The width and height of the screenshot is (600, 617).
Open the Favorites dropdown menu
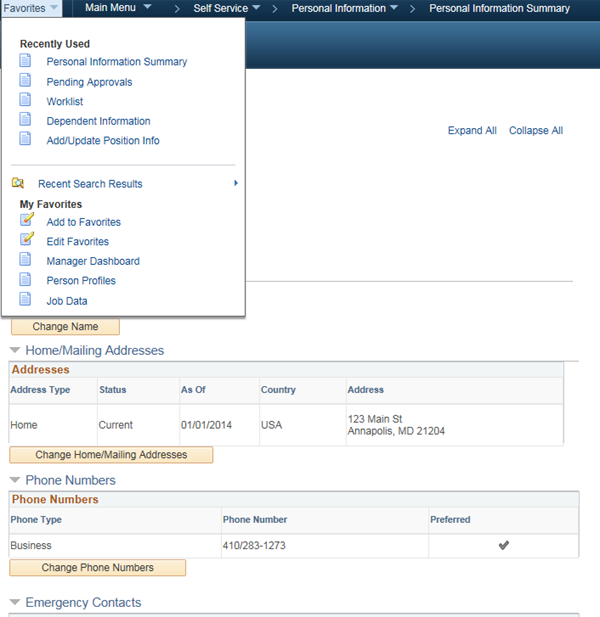point(31,8)
